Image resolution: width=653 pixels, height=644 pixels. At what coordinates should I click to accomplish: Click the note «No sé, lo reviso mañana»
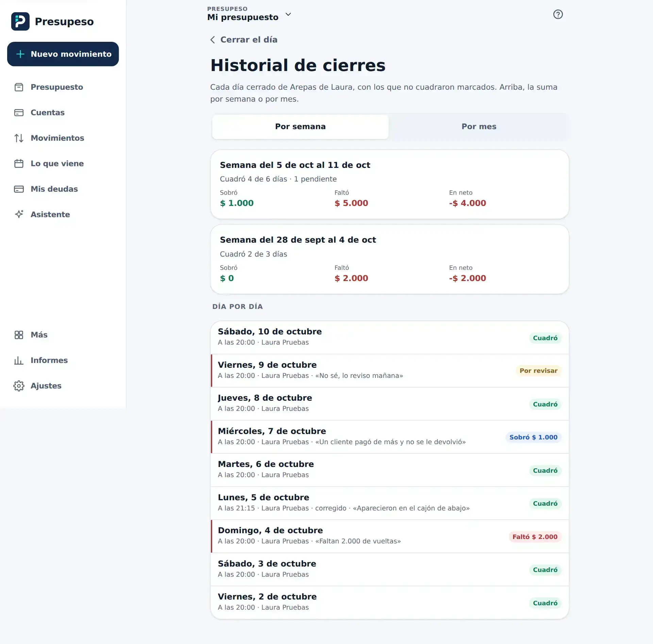pyautogui.click(x=359, y=376)
